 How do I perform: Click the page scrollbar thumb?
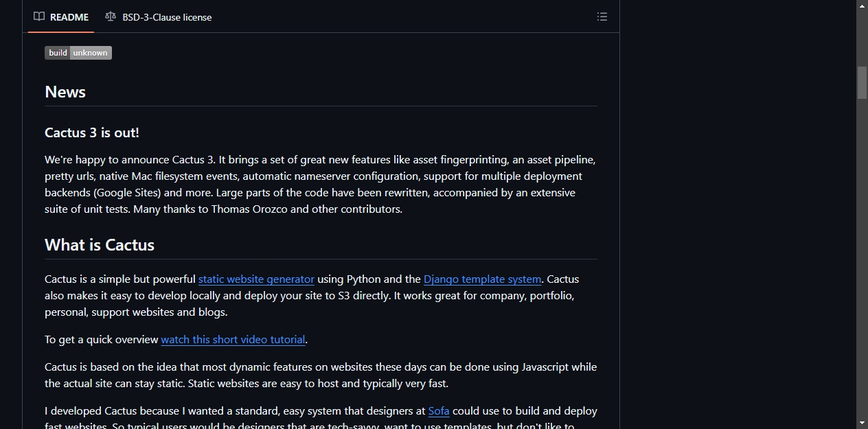tap(862, 82)
